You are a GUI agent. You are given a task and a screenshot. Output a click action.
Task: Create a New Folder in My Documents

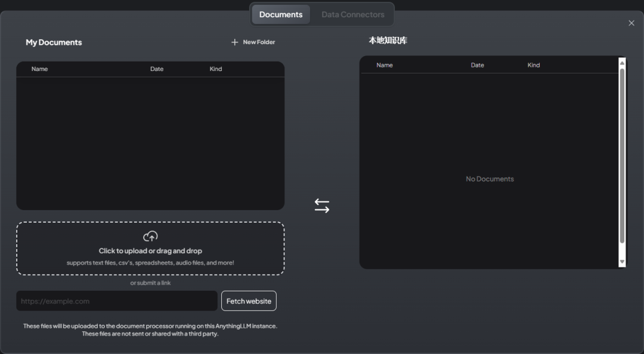(253, 42)
